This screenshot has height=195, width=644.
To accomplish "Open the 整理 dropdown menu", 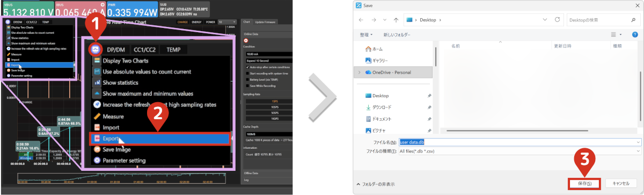I will (366, 34).
